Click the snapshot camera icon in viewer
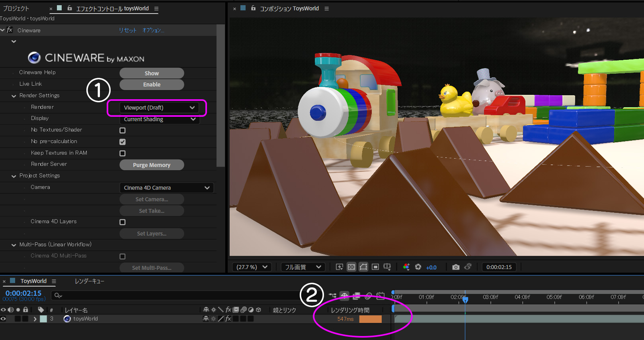644x340 pixels. tap(456, 267)
